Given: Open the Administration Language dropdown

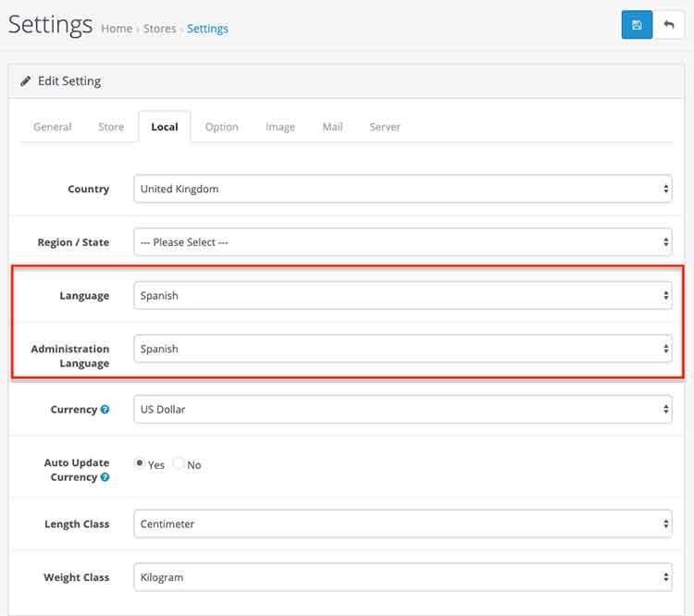Looking at the screenshot, I should [x=403, y=349].
